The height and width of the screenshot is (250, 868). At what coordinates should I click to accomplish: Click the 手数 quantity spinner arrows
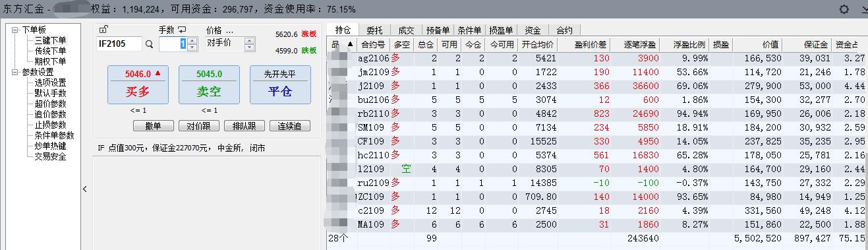(192, 44)
